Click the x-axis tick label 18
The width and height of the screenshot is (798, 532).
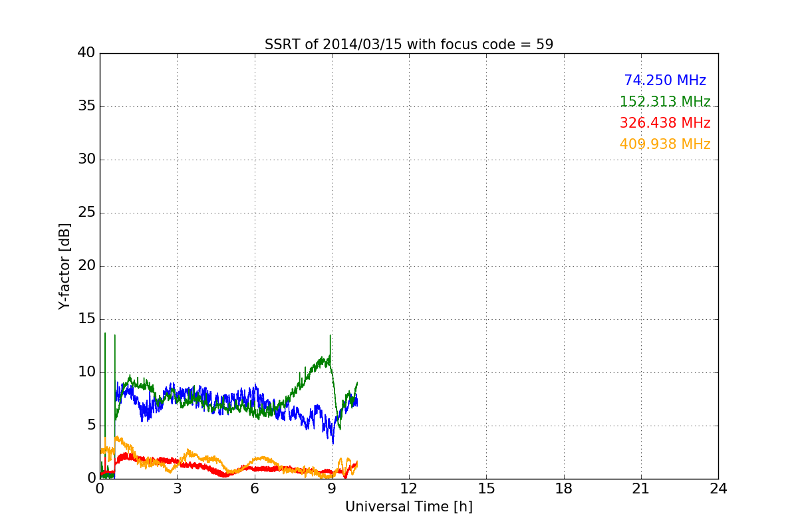(564, 489)
